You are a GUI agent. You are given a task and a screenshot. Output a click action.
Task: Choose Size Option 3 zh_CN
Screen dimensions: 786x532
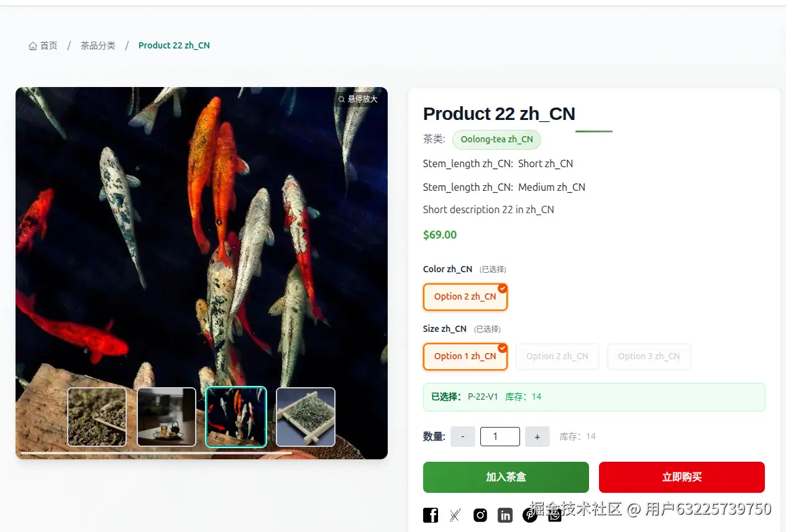[649, 357]
